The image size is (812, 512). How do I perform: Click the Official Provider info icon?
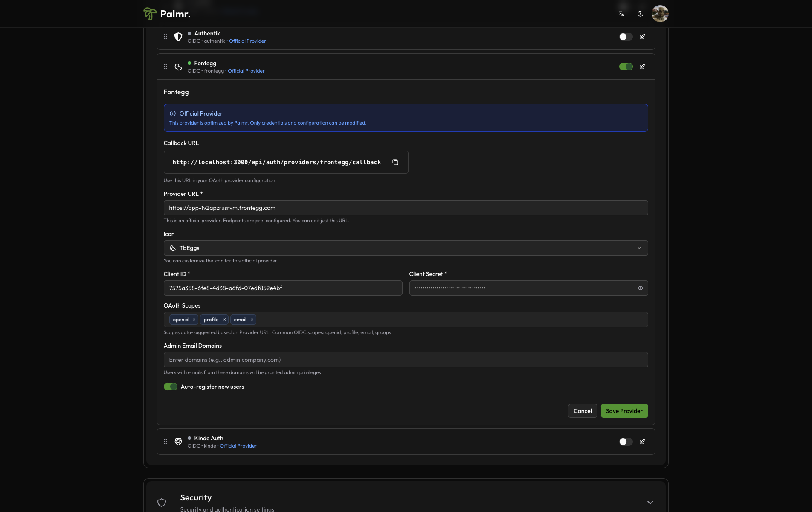[x=173, y=113]
